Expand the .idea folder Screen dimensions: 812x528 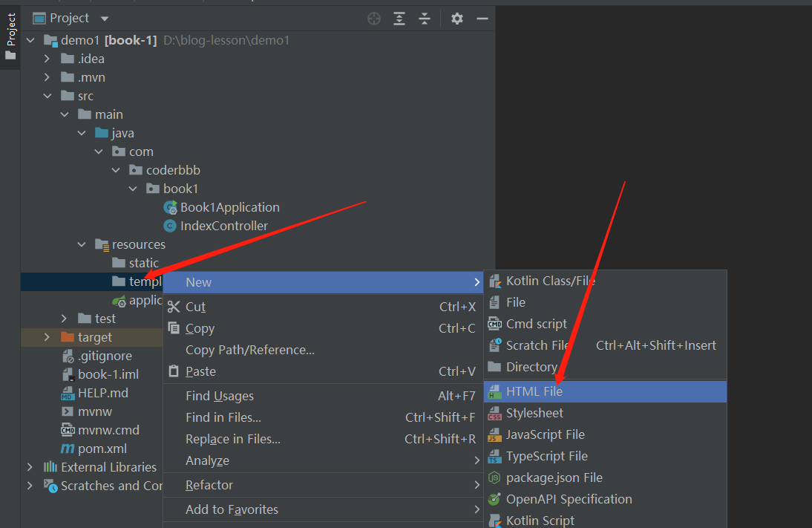coord(48,59)
